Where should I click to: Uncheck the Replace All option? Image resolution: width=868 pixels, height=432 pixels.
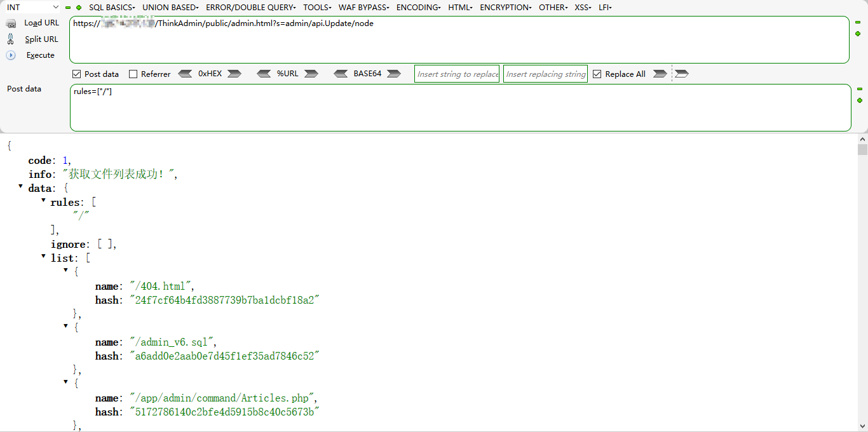(x=597, y=74)
